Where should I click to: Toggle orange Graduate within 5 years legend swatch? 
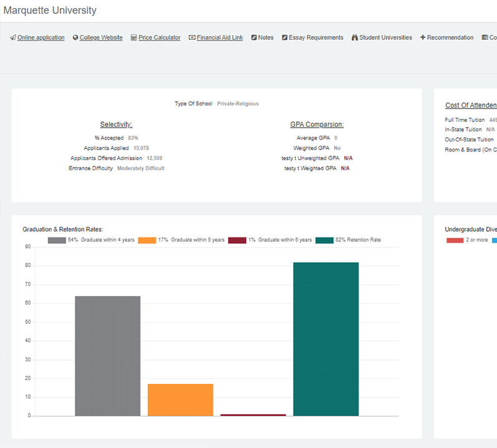[147, 241]
